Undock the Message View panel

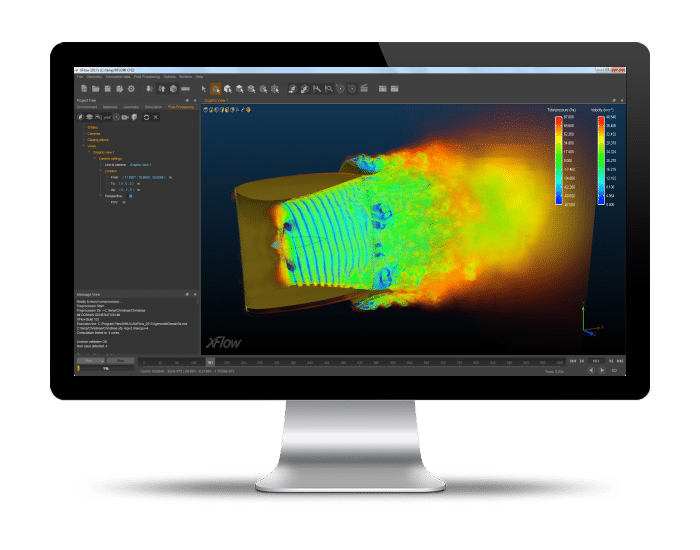[x=187, y=295]
